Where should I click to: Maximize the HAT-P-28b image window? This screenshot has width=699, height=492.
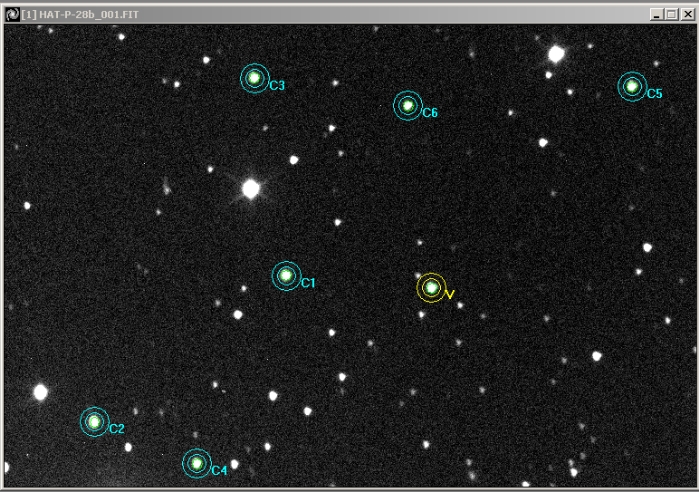point(671,14)
